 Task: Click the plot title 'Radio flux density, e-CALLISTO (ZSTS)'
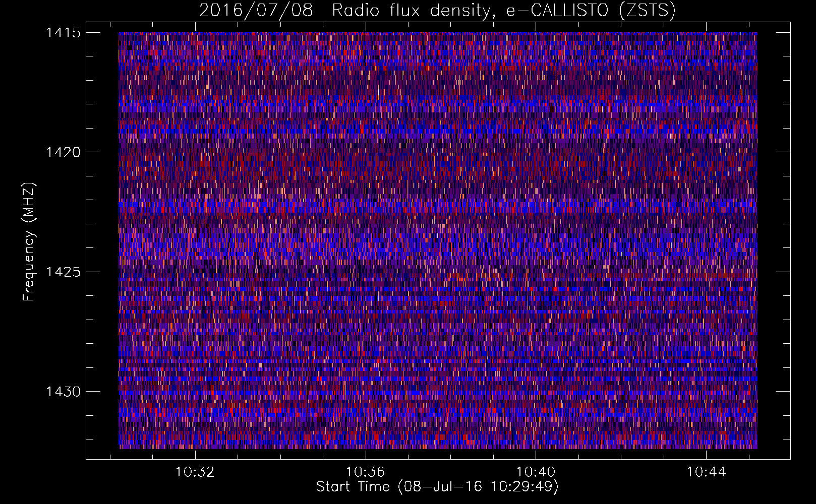tap(503, 10)
